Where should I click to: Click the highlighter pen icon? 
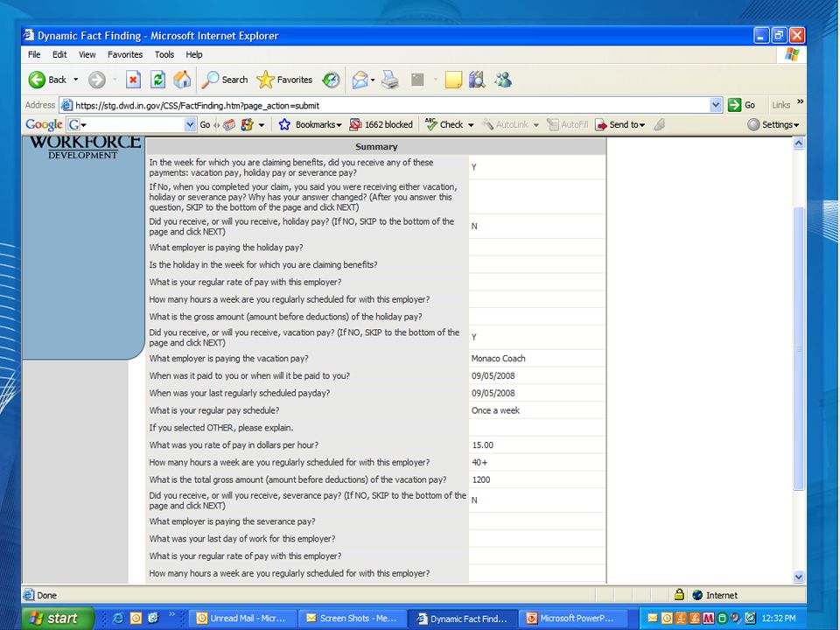point(660,125)
